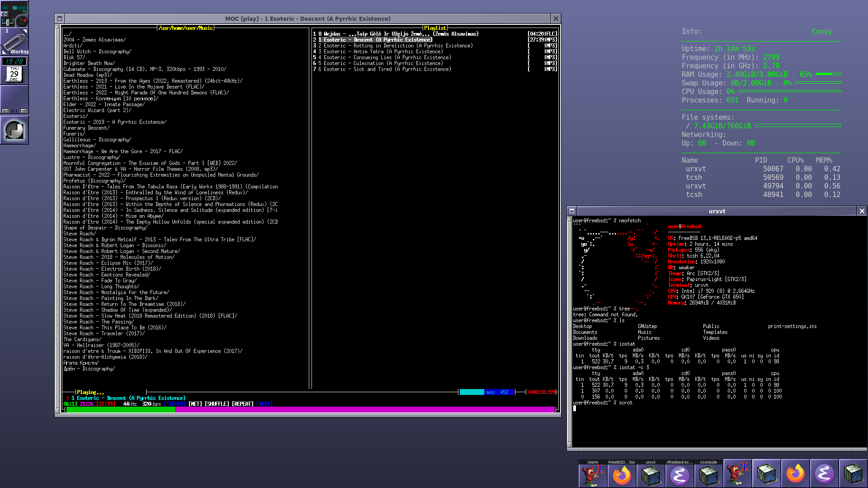The width and height of the screenshot is (868, 488).
Task: Open the Firefox icon titled 'FreeBSD...fox'
Action: (622, 474)
